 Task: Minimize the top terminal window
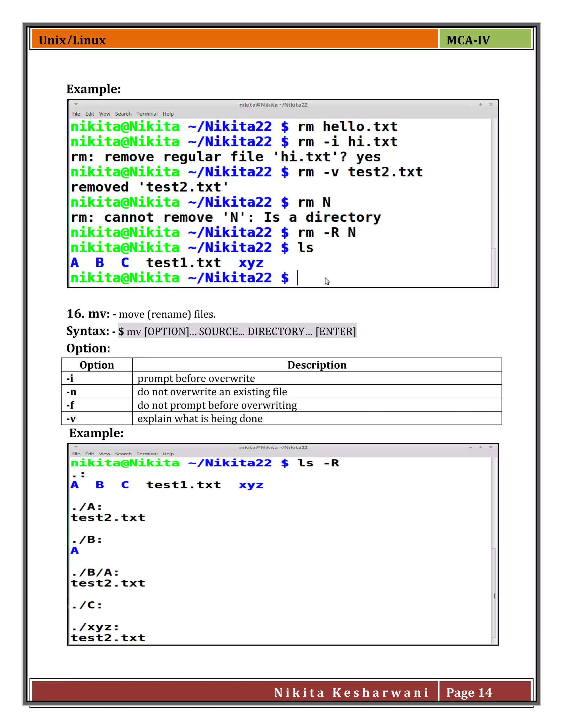[x=470, y=105]
